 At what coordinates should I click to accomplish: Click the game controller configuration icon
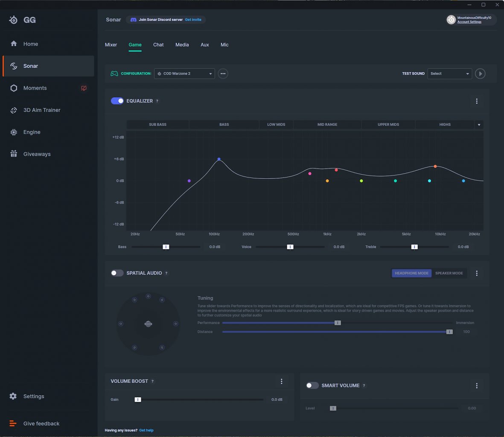pyautogui.click(x=114, y=73)
